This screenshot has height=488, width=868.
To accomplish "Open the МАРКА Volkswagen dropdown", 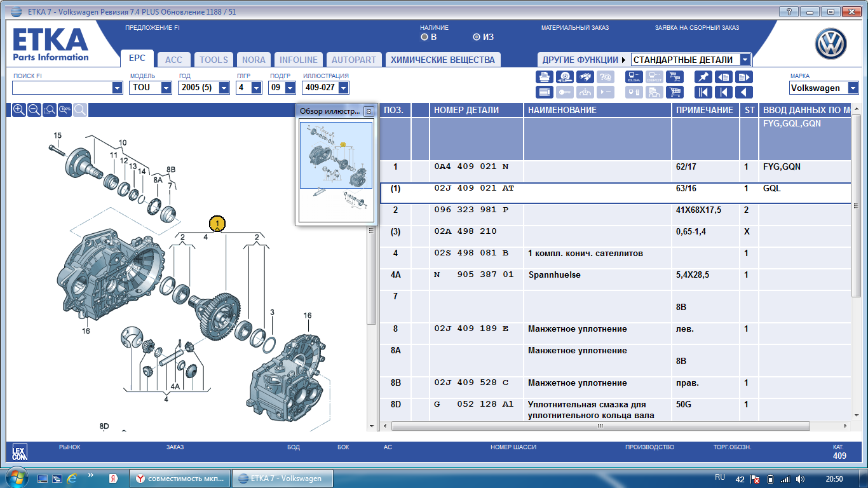I will coord(851,88).
